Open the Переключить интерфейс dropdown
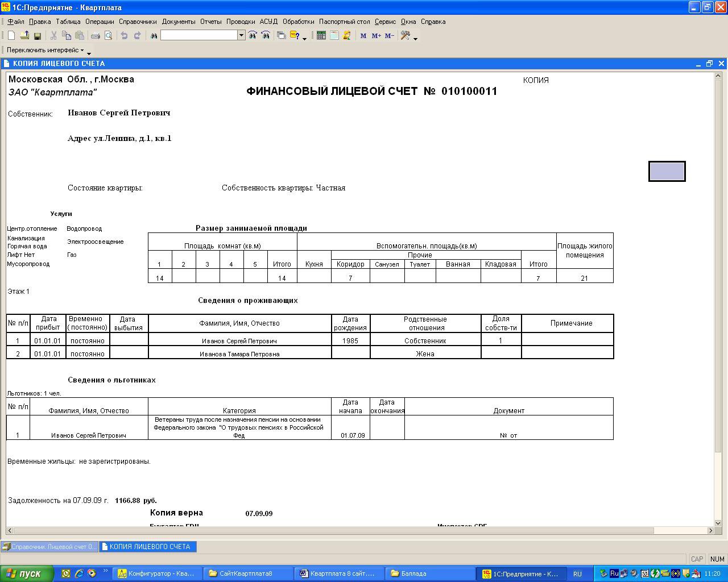The height and width of the screenshot is (582, 728). [x=45, y=50]
